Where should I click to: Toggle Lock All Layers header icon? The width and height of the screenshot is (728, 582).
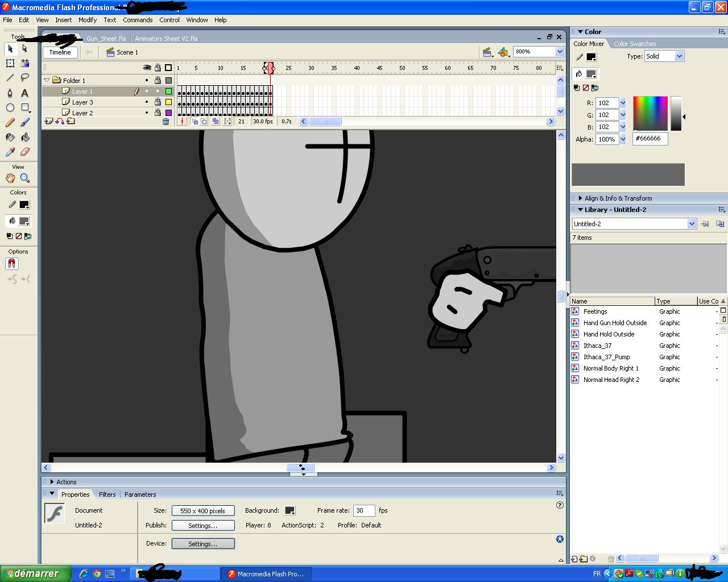point(158,68)
